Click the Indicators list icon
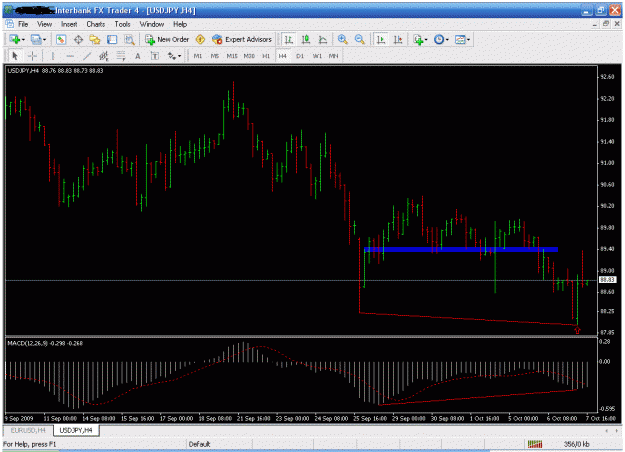The image size is (625, 452). coord(418,39)
